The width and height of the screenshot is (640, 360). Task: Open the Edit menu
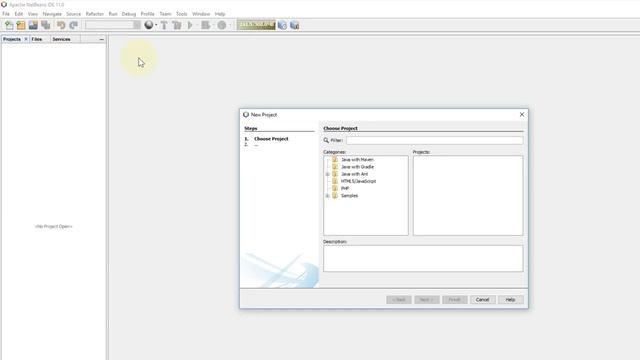pos(19,14)
